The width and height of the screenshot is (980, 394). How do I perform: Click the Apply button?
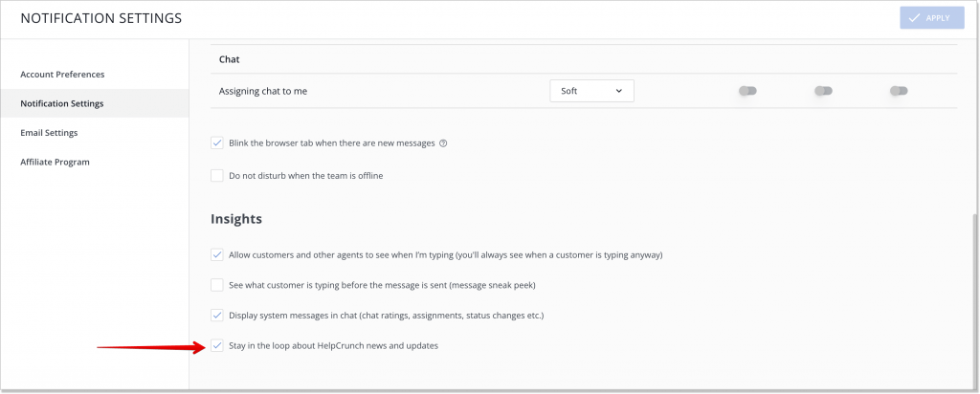pyautogui.click(x=932, y=18)
